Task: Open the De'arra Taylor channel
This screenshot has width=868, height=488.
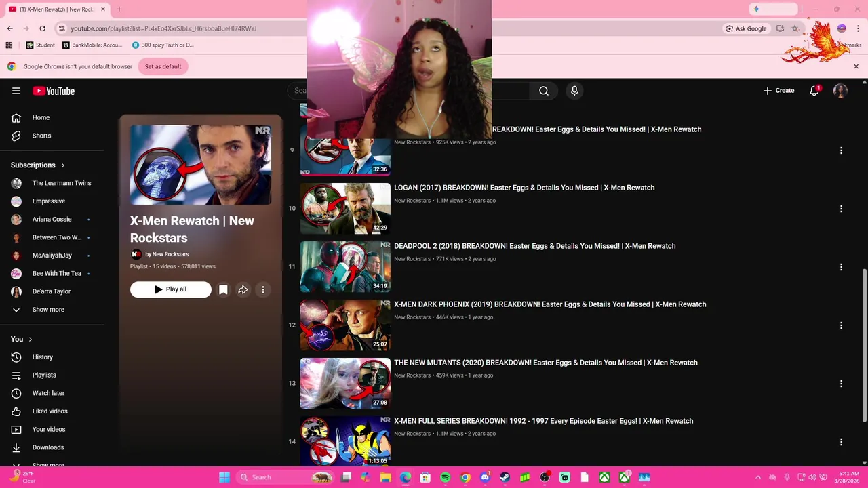Action: [x=52, y=291]
